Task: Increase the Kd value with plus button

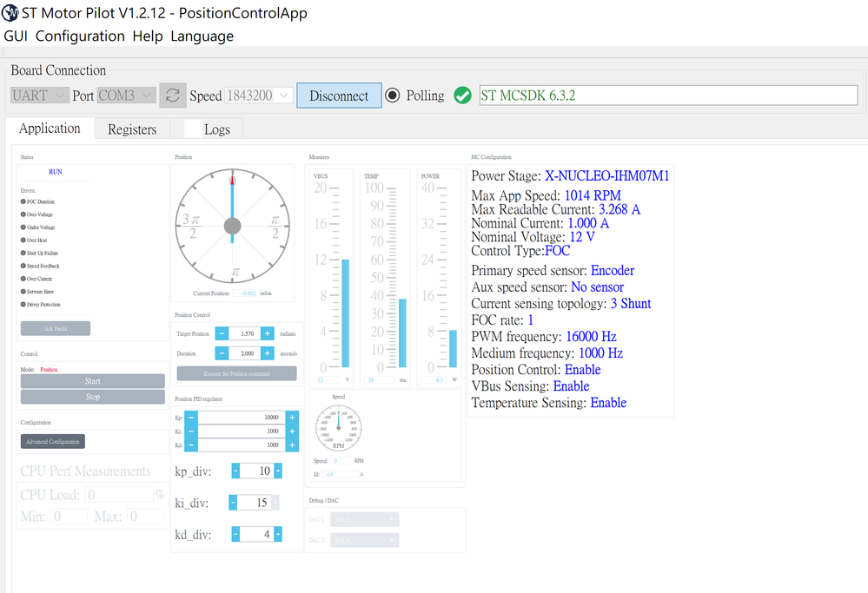Action: point(292,445)
